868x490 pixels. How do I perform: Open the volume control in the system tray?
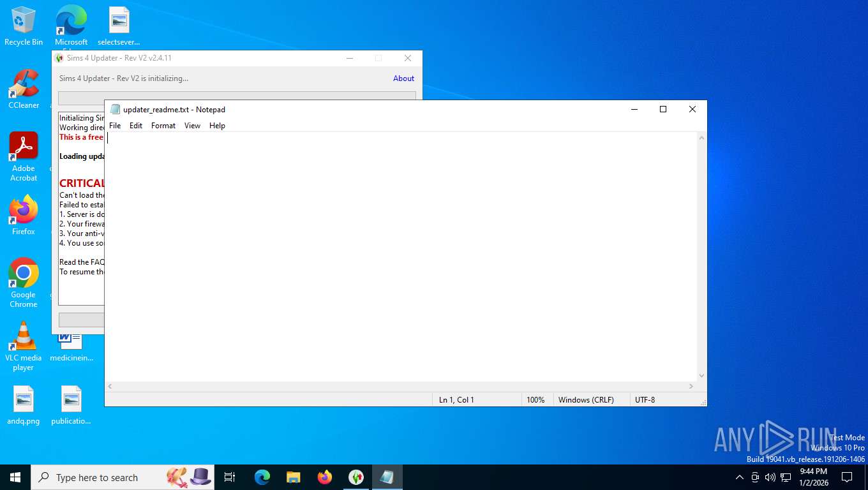(x=770, y=477)
